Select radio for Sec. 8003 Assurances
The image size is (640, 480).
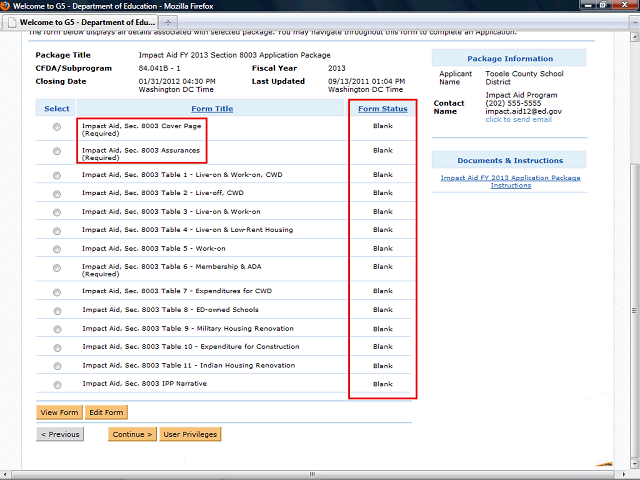pyautogui.click(x=57, y=151)
